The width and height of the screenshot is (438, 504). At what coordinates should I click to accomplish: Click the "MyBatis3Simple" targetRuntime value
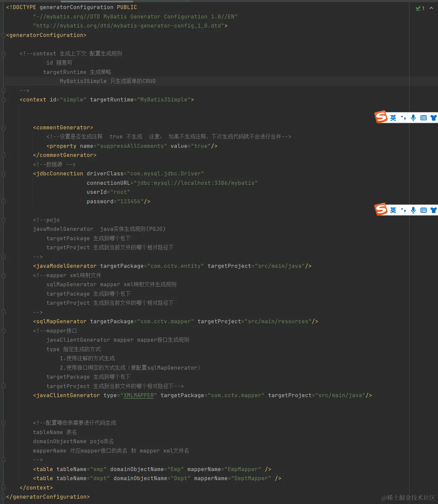pos(164,100)
